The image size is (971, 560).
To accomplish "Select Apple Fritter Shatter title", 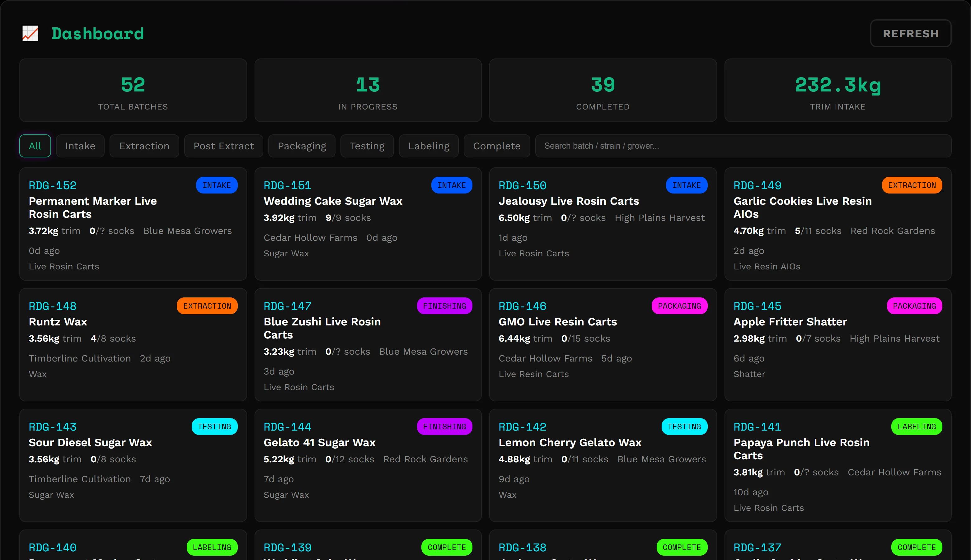I will tap(790, 322).
